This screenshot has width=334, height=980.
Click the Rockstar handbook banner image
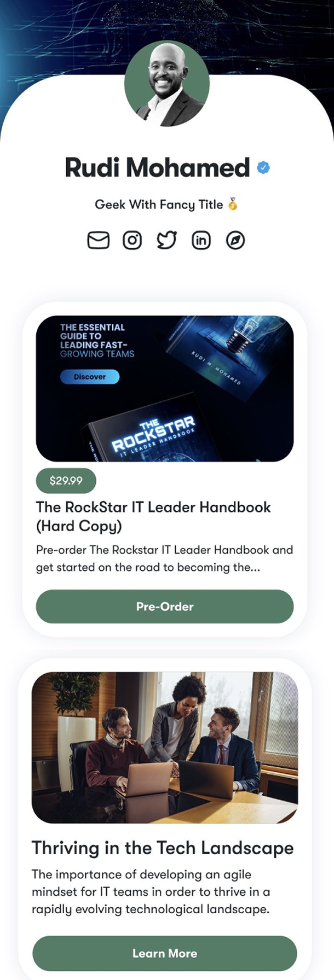(165, 389)
